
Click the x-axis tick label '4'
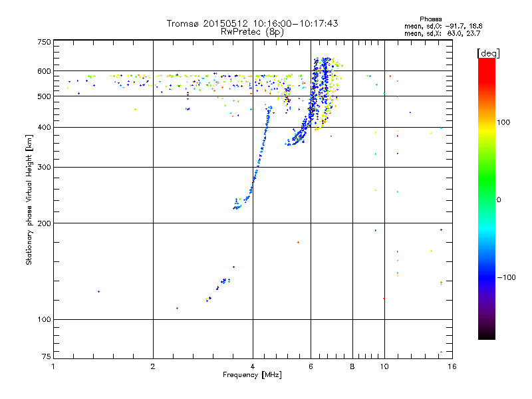tap(253, 366)
